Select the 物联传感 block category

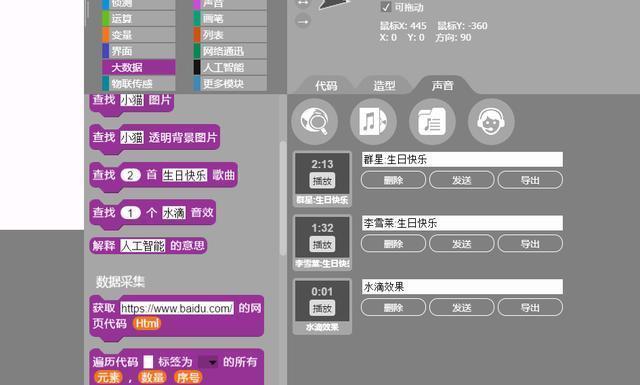click(x=139, y=84)
